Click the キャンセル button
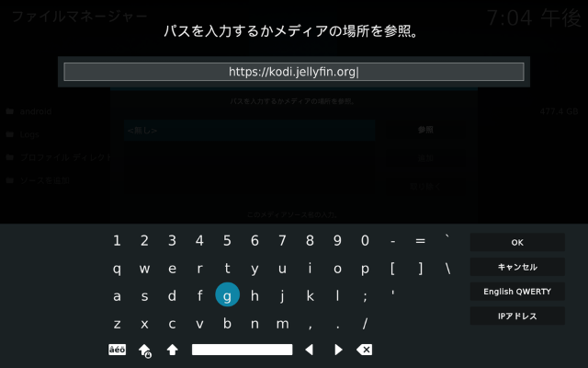 pos(517,267)
